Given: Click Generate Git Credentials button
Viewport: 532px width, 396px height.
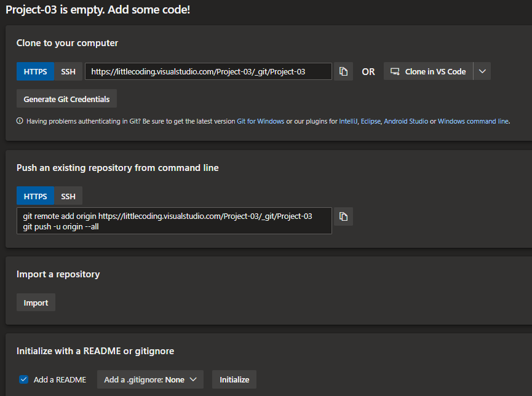Looking at the screenshot, I should point(66,99).
